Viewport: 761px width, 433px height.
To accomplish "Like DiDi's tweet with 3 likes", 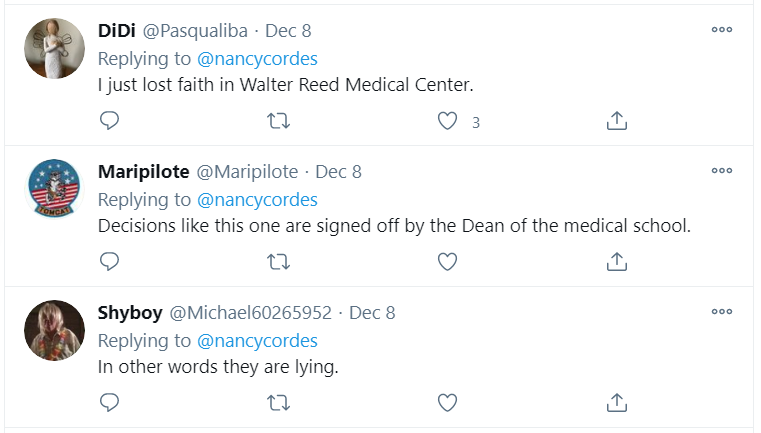I will pos(448,121).
